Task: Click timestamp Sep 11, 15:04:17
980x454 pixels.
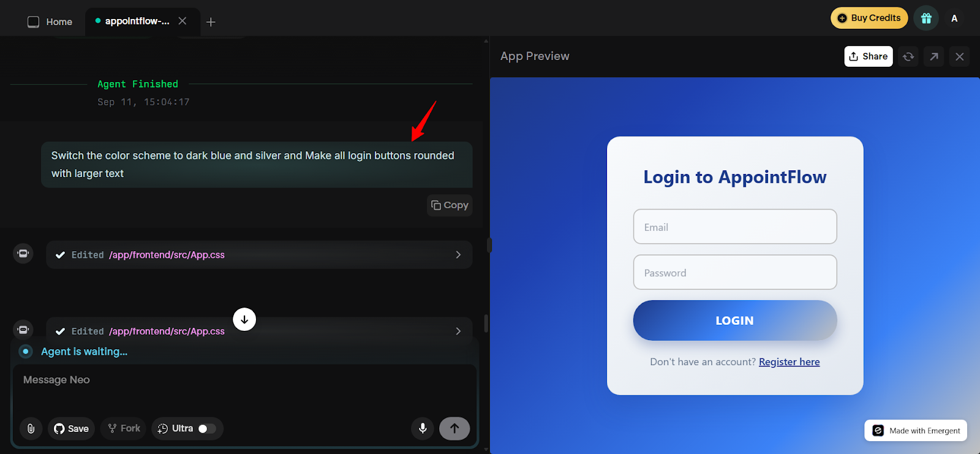Action: click(x=143, y=102)
